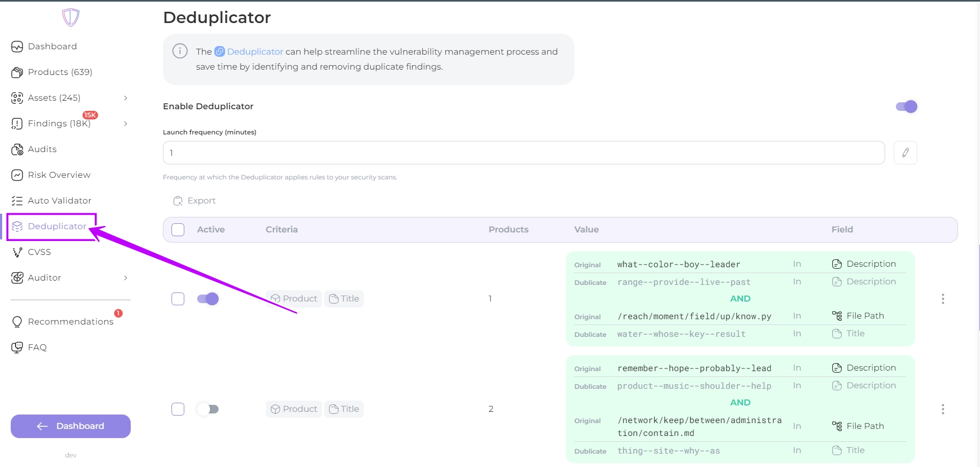980x467 pixels.
Task: Disable the Enable Deduplicator switch
Action: 906,107
